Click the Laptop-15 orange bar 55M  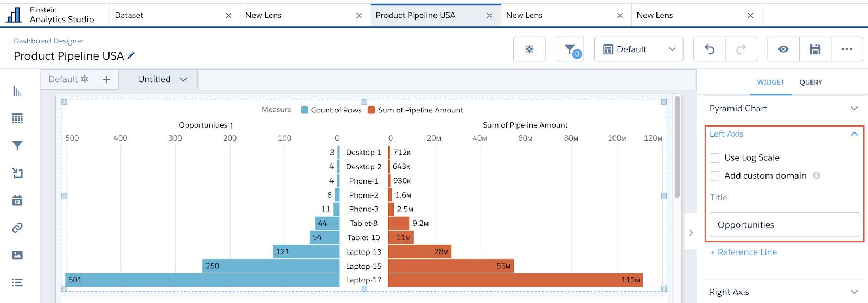(x=451, y=266)
